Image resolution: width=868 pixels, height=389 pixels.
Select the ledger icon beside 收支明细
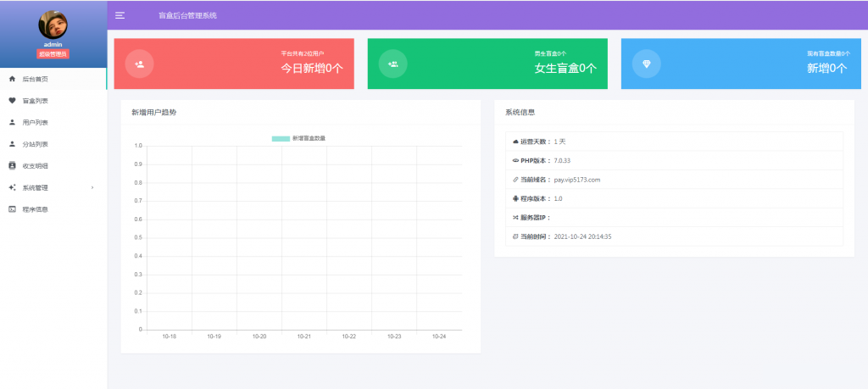tap(12, 165)
